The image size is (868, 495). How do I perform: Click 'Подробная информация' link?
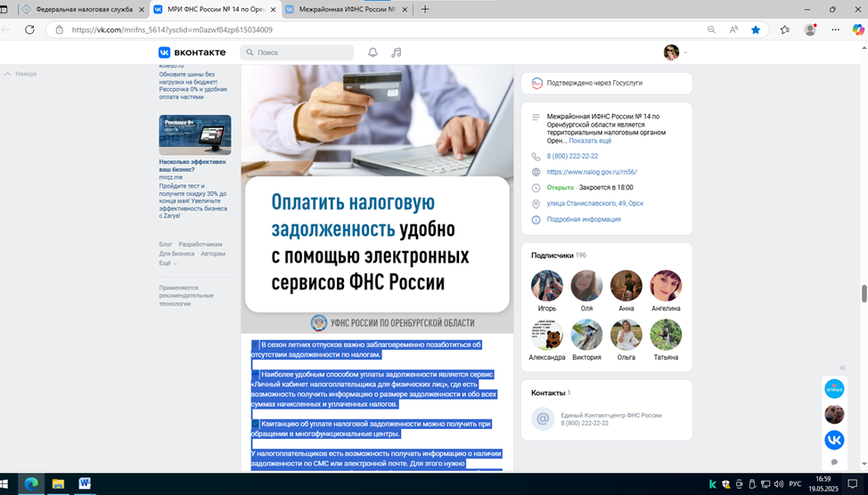click(583, 219)
